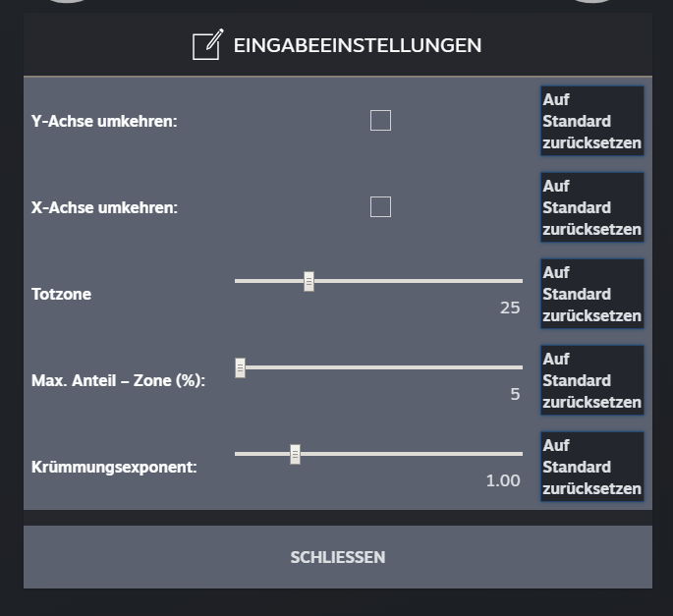The height and width of the screenshot is (616, 673).
Task: Reset Max. Anteil – Zone to standard
Action: tap(591, 380)
